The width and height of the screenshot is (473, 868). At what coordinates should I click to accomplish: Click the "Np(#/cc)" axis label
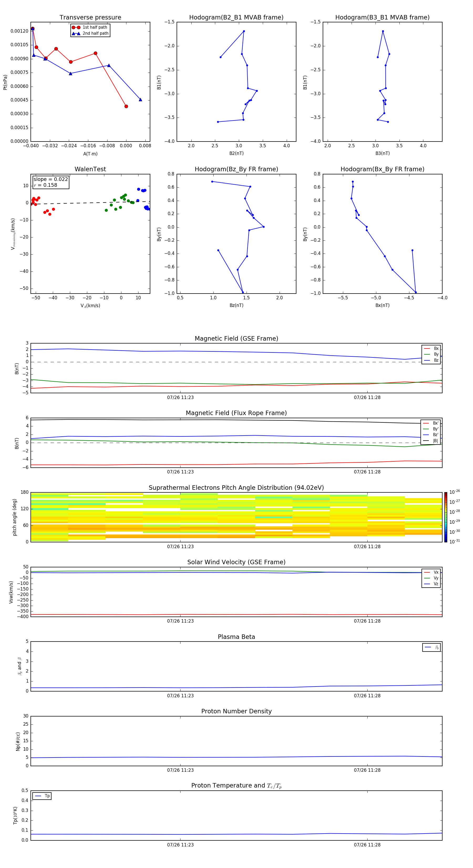pyautogui.click(x=18, y=741)
